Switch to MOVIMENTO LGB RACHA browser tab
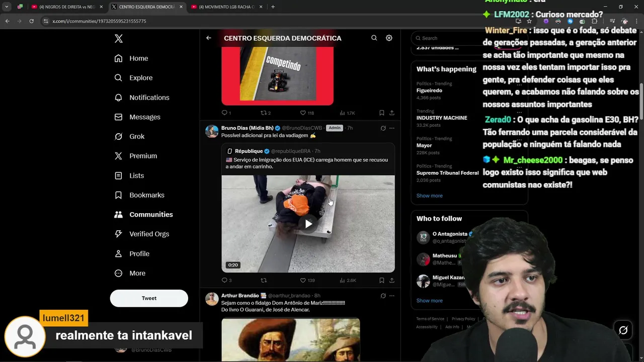Screen dimensions: 644x362 coord(226,7)
